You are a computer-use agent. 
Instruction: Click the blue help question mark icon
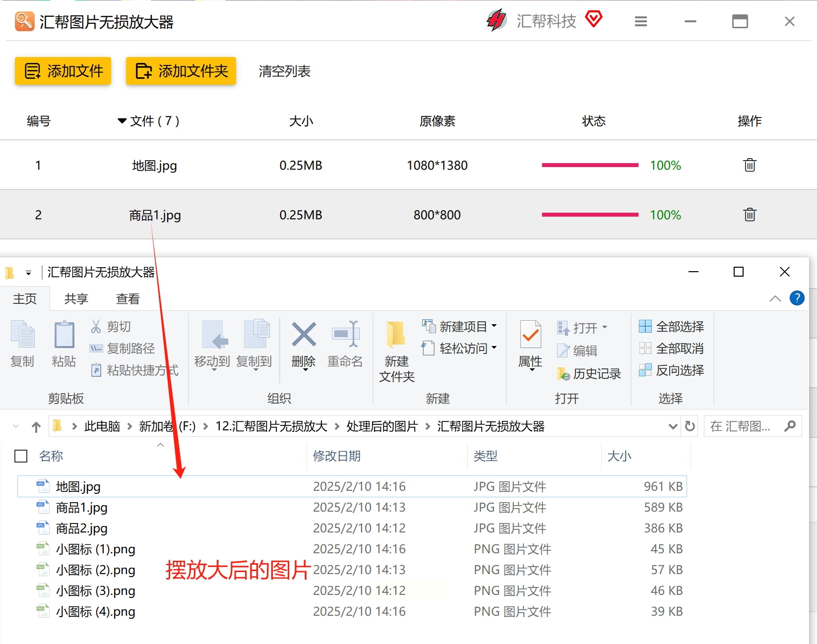(797, 298)
